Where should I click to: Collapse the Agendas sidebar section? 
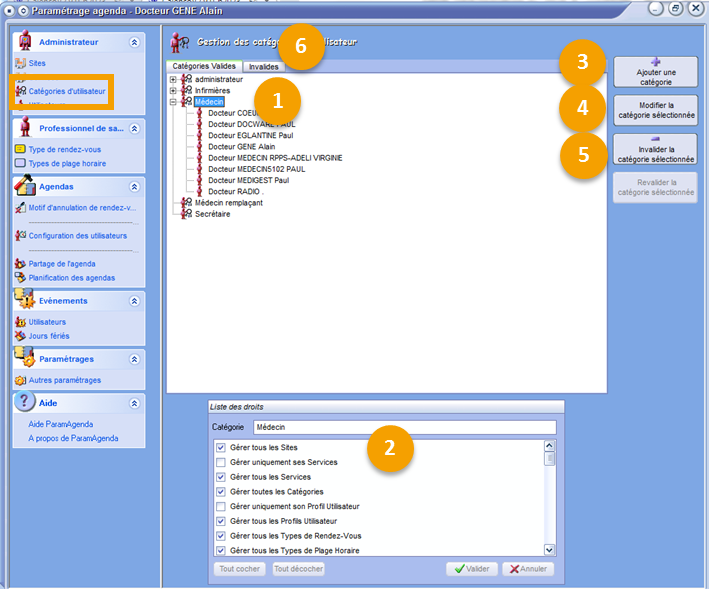click(x=134, y=187)
